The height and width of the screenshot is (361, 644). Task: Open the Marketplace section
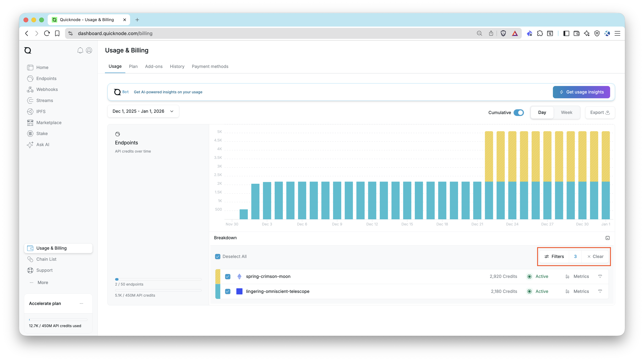49,122
